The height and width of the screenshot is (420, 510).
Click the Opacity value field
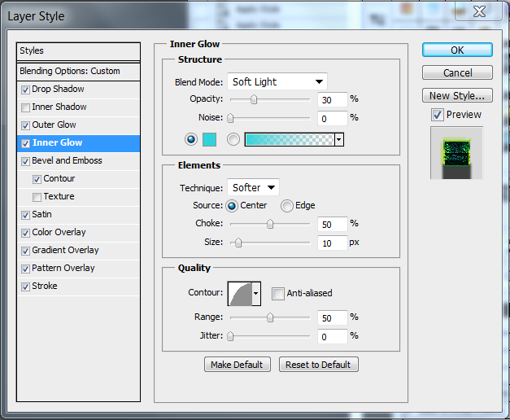tap(333, 99)
